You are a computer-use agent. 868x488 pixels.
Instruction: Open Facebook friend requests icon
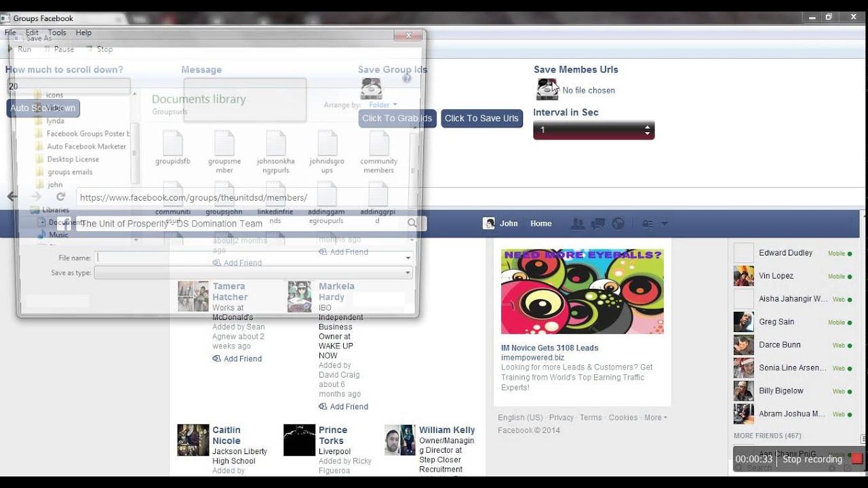[x=578, y=223]
